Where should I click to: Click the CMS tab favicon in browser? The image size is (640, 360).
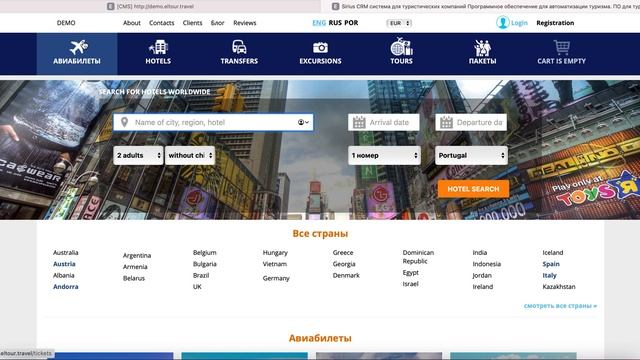coord(111,6)
